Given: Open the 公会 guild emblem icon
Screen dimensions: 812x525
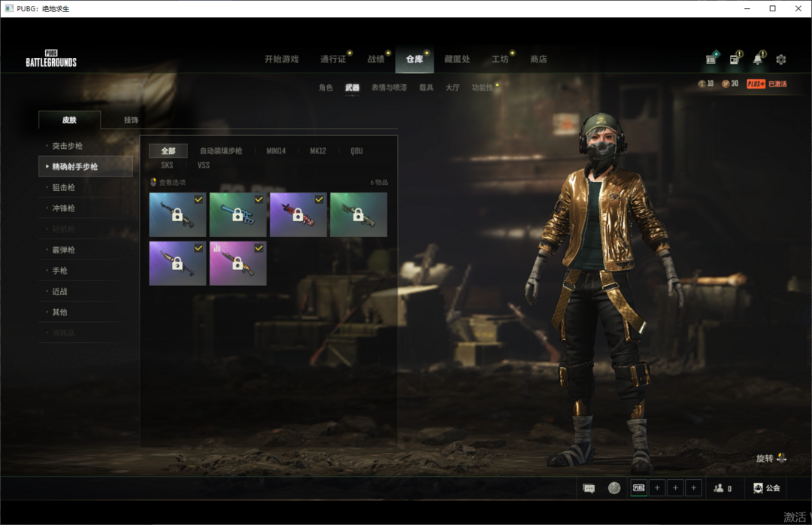Looking at the screenshot, I should pyautogui.click(x=758, y=487).
